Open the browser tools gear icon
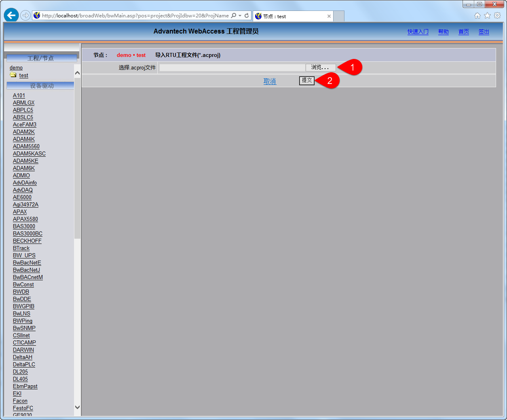The height and width of the screenshot is (420, 507). tap(497, 16)
